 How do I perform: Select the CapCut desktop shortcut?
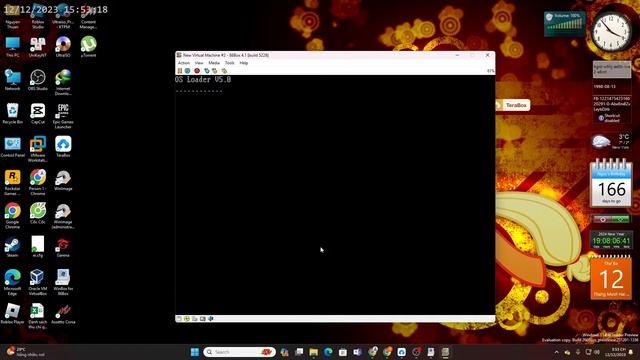point(38,113)
